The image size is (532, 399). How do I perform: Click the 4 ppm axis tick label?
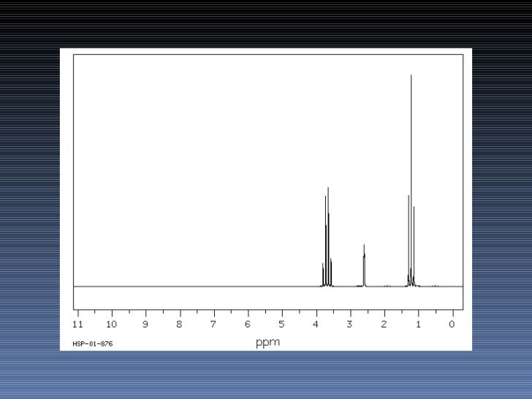(316, 324)
